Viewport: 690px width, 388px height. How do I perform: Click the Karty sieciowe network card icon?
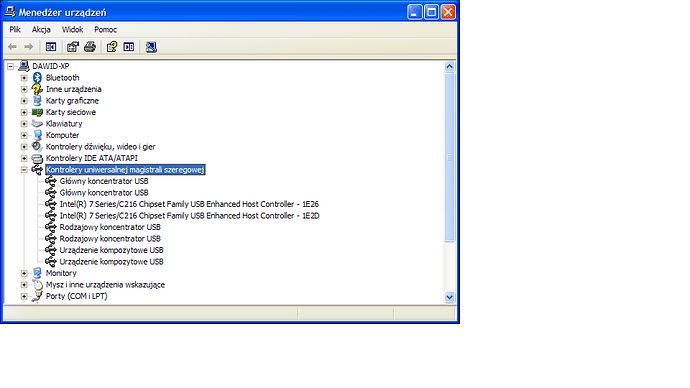pos(37,112)
